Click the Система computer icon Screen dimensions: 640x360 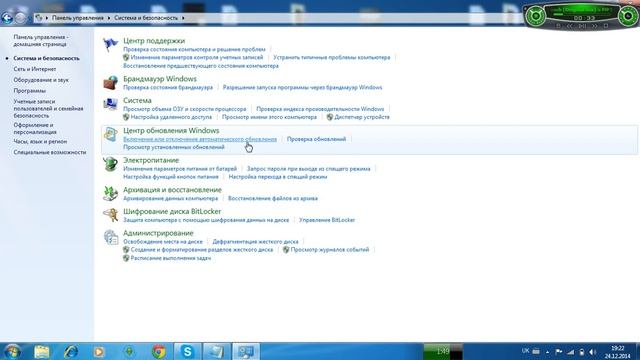(x=110, y=104)
